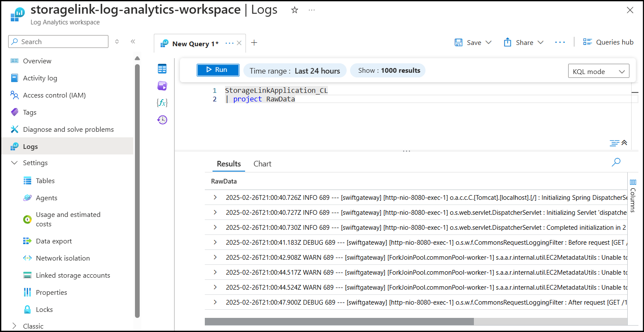Collapse the Settings group
644x332 pixels.
tap(14, 163)
